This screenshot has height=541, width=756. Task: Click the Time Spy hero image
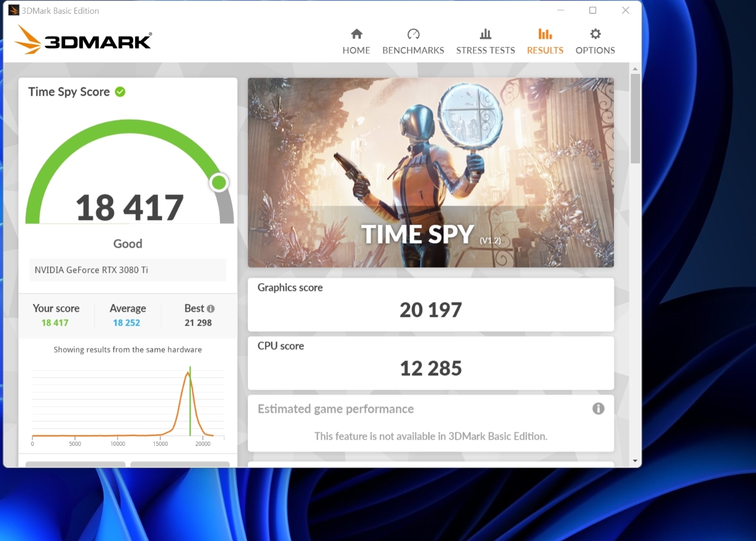pos(431,173)
